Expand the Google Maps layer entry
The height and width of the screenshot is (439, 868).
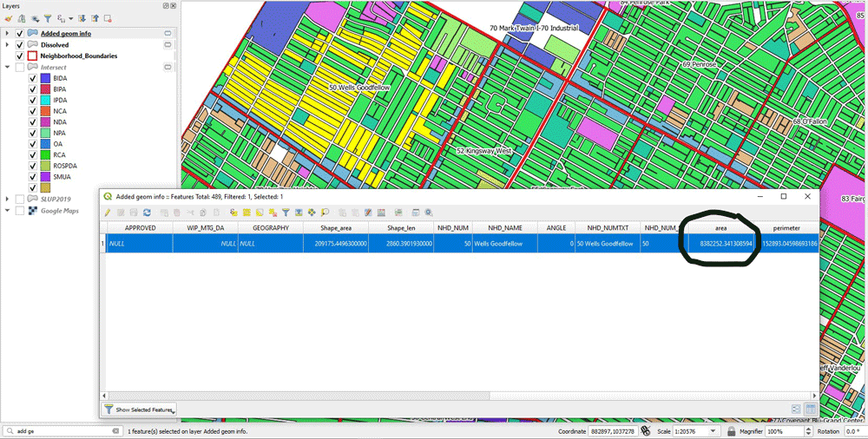tap(7, 210)
